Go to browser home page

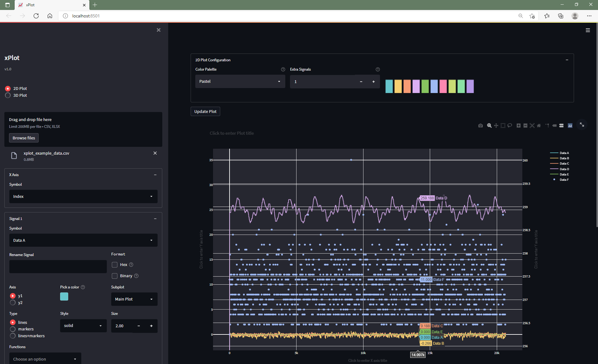(50, 16)
